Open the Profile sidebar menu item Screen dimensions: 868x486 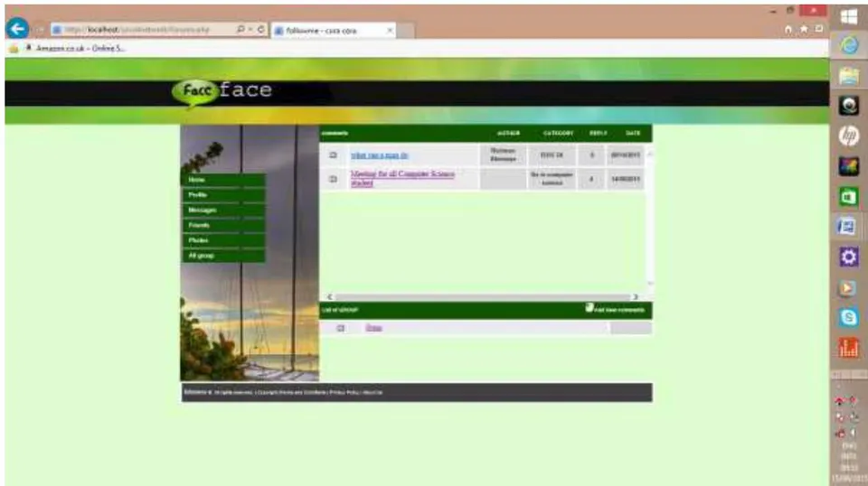point(223,194)
